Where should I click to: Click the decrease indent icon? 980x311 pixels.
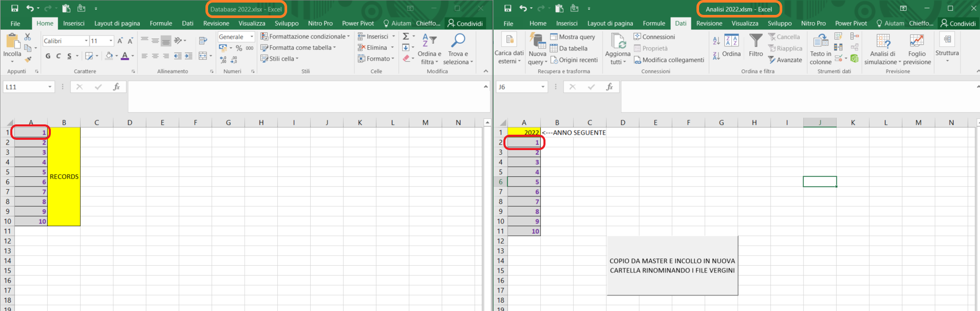coord(178,56)
